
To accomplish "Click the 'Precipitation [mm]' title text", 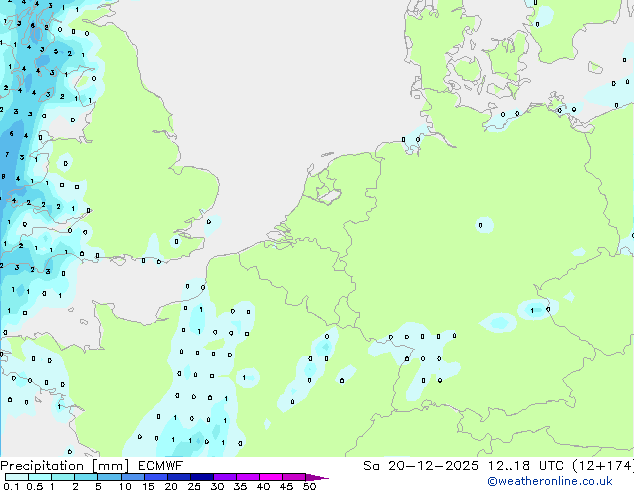I will [64, 466].
